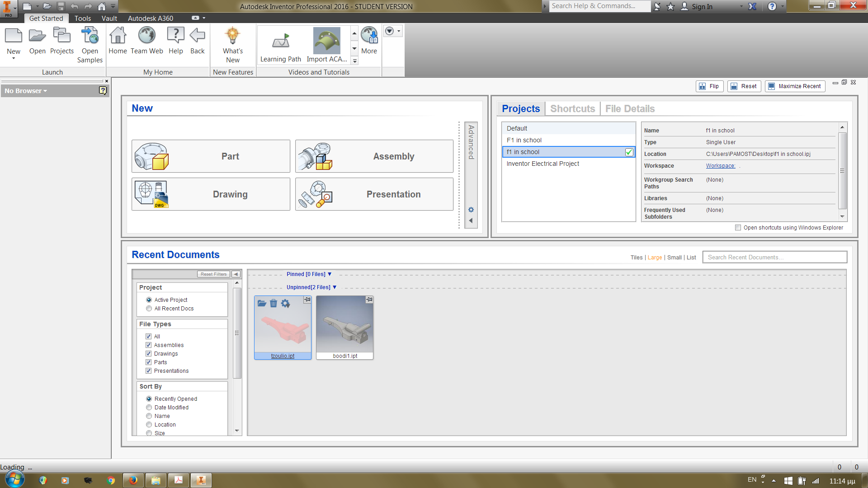Select Inventor Electrical Project in list
The width and height of the screenshot is (868, 488).
pyautogui.click(x=568, y=164)
